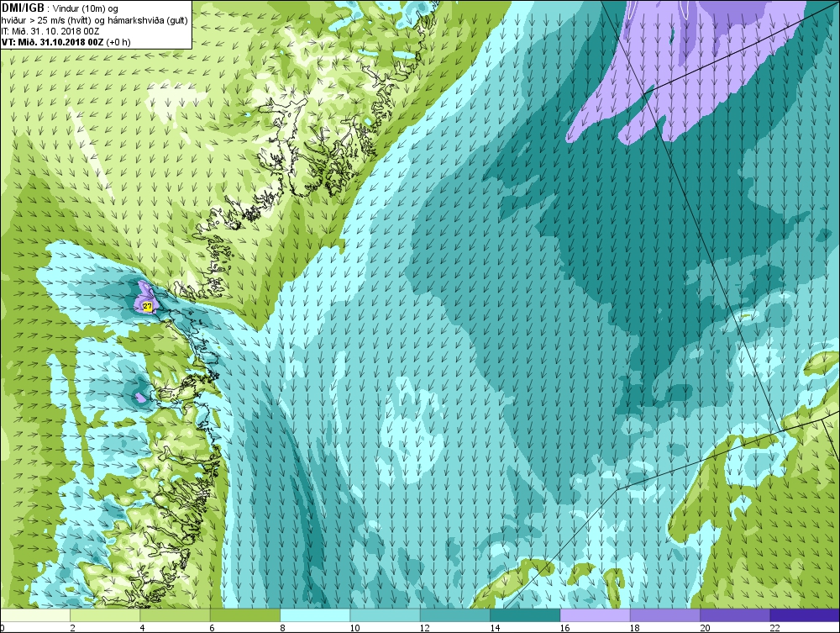
Task: Click the 'IT: Mið. 31. 10. 2018 00Z' line
Action: 50,31
